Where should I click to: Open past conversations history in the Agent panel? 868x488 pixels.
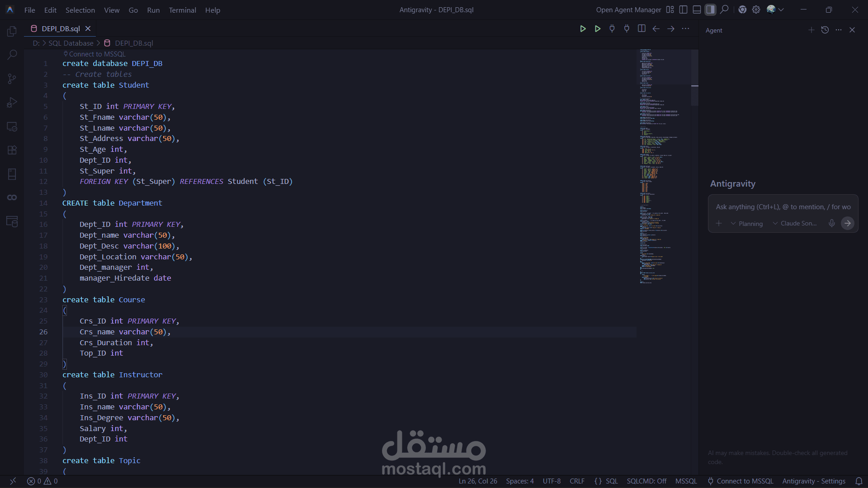(825, 30)
